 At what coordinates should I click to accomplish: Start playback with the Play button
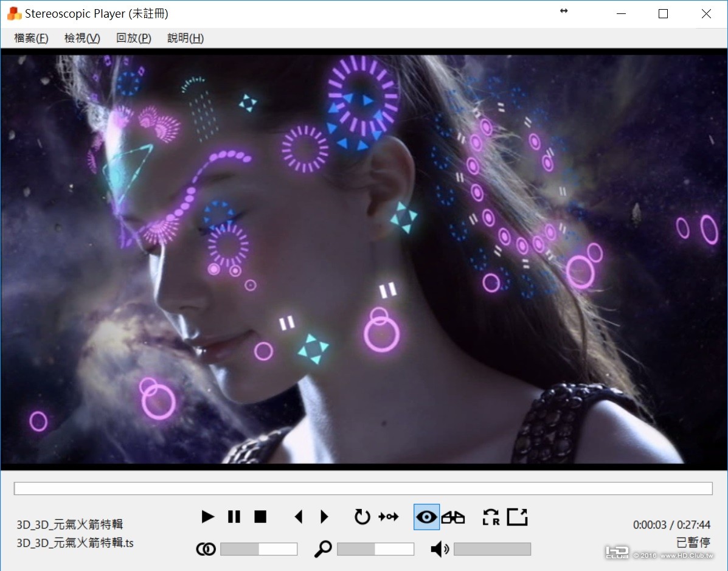(x=207, y=517)
